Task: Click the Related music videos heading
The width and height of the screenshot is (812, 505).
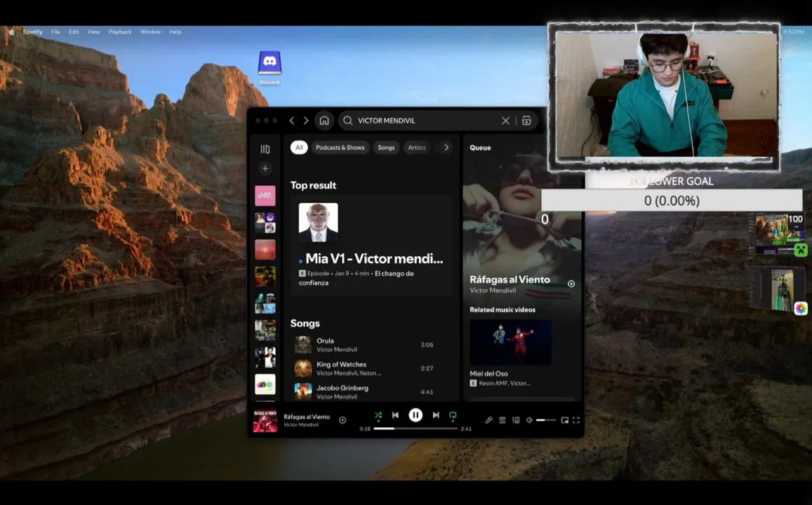Action: [x=502, y=309]
